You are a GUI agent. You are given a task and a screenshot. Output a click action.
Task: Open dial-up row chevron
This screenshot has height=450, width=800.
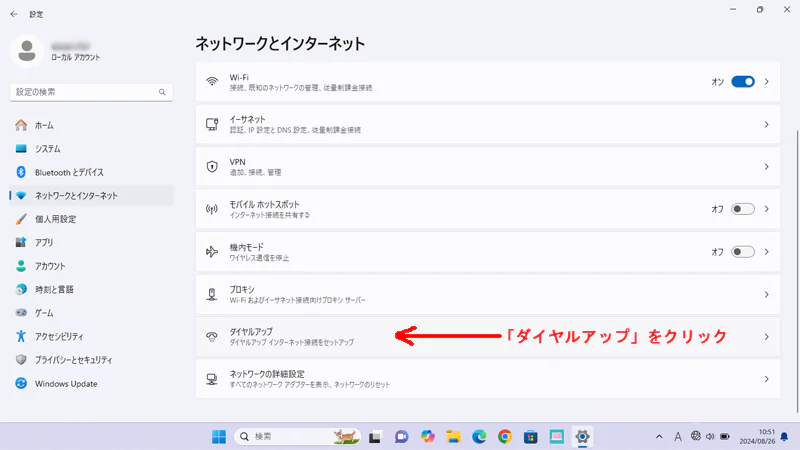(766, 337)
